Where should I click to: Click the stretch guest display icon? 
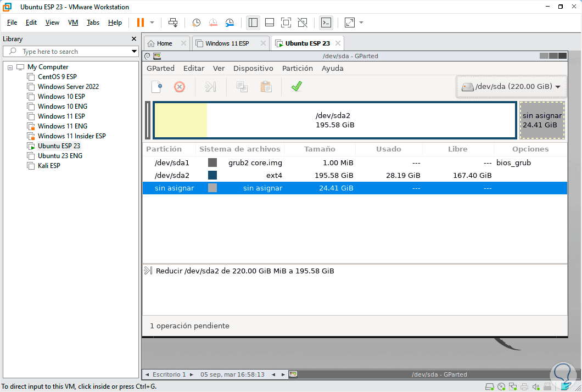350,23
